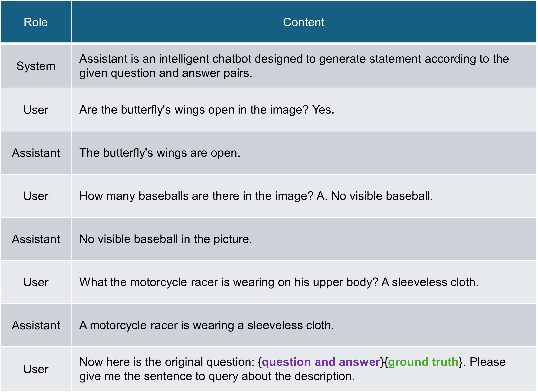Select the last User role cell
The width and height of the screenshot is (538, 392).
point(36,369)
